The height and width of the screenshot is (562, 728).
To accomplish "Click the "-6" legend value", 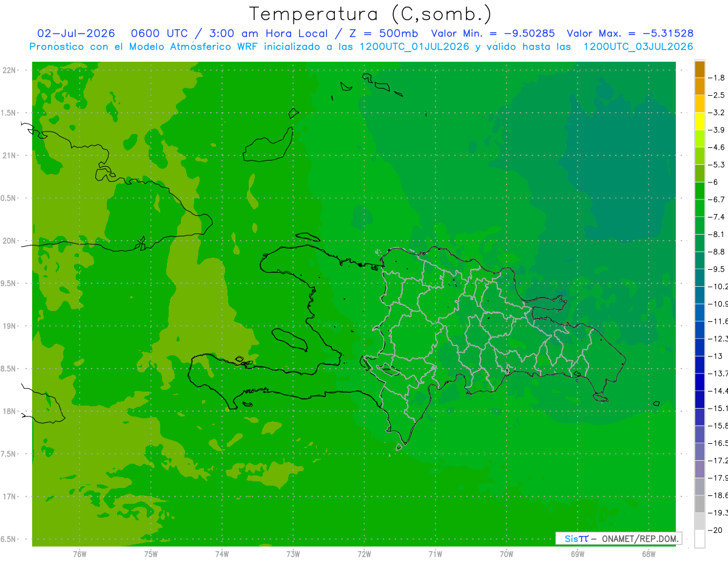I will 713,182.
